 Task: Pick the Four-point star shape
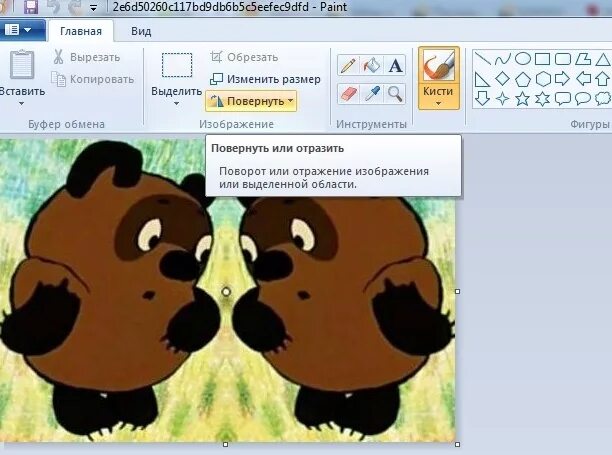(x=502, y=99)
